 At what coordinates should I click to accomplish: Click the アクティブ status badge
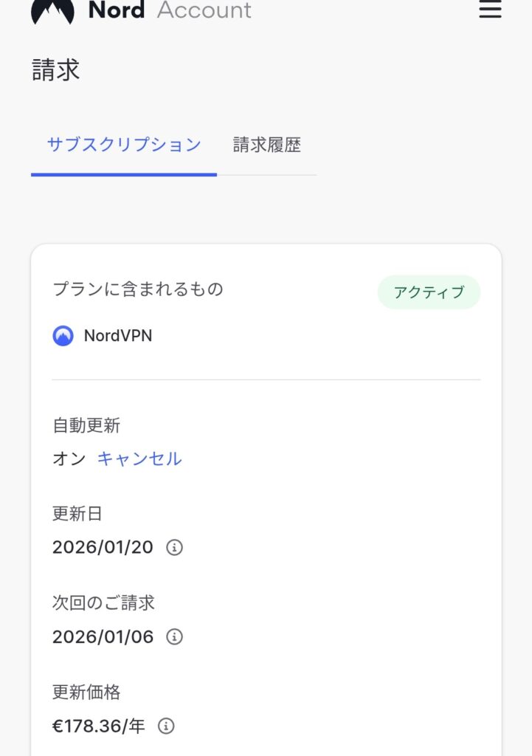[429, 292]
